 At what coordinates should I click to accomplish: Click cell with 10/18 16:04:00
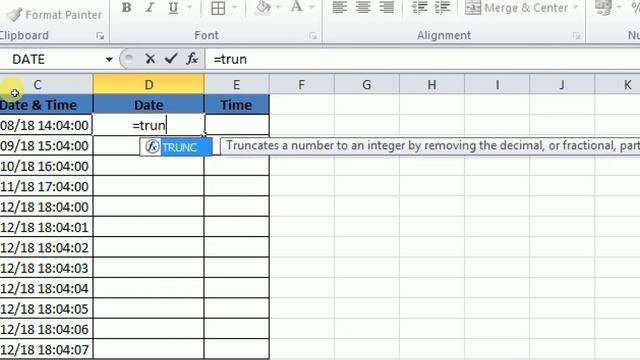point(46,166)
